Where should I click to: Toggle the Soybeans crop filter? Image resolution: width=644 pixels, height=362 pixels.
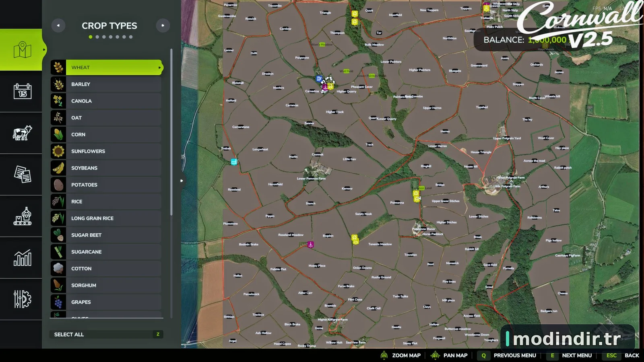[x=106, y=168]
